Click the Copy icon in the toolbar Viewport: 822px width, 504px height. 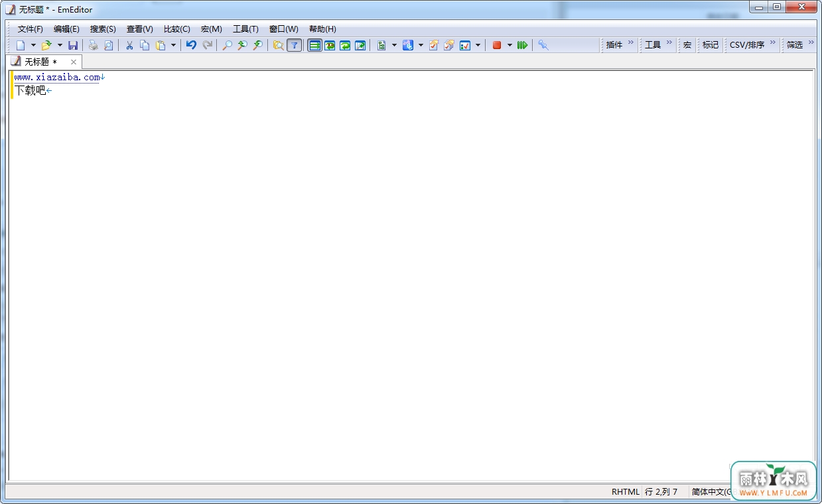(x=145, y=45)
